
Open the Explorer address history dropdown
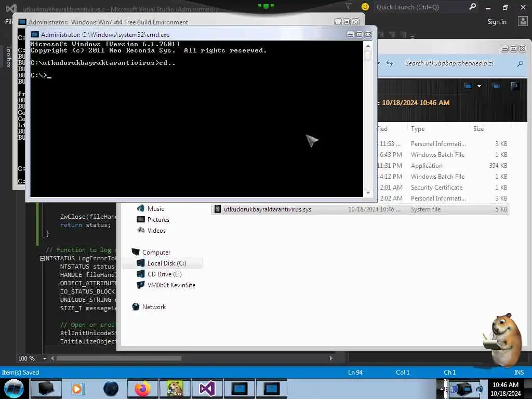[379, 63]
